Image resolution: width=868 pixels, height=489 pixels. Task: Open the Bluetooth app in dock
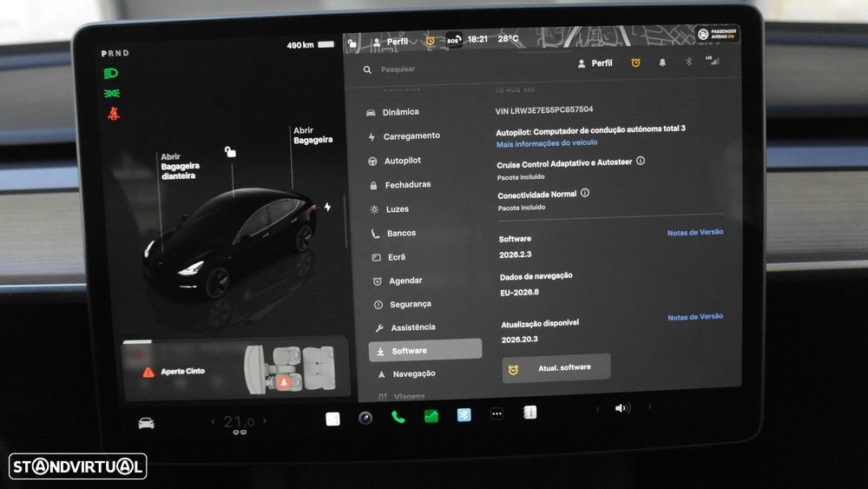[464, 414]
